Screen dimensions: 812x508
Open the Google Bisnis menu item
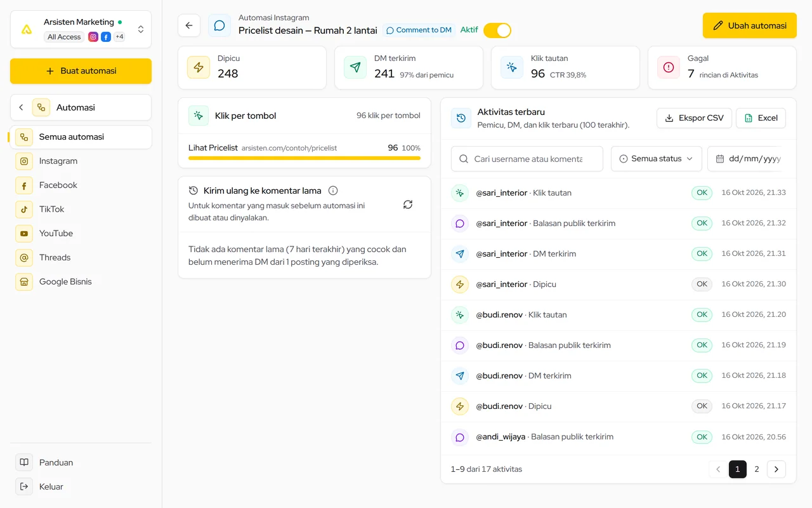tap(81, 282)
